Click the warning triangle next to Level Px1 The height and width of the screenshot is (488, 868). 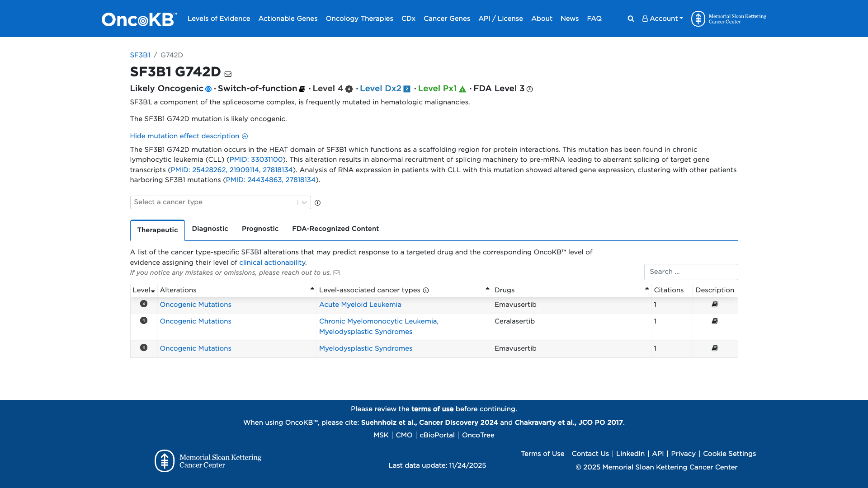pos(462,89)
